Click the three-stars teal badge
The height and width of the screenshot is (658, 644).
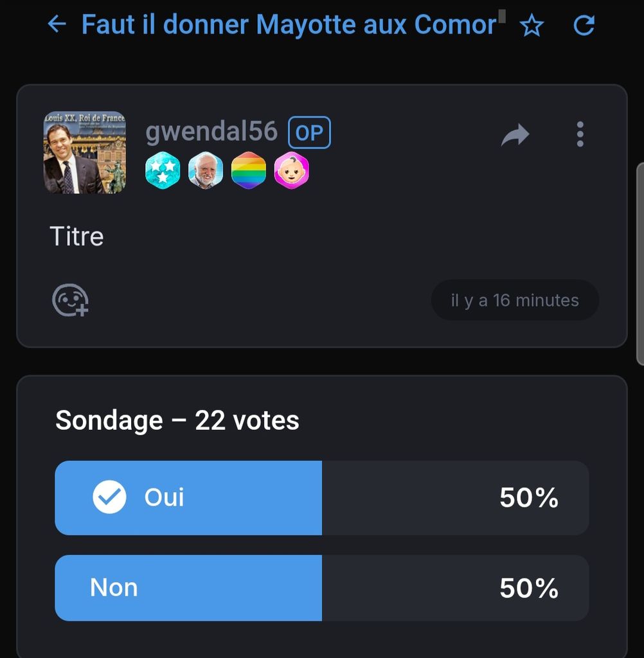pyautogui.click(x=163, y=170)
